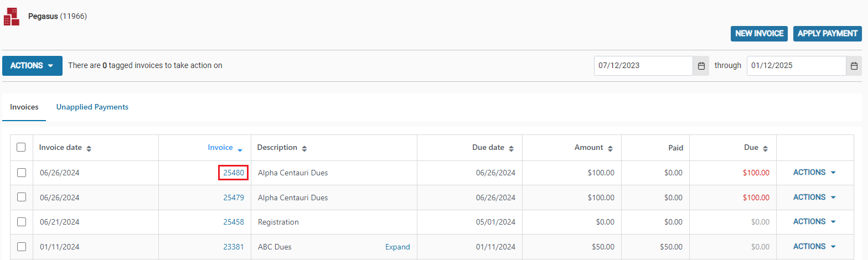868x260 pixels.
Task: Sort by Description column arrows
Action: click(304, 148)
